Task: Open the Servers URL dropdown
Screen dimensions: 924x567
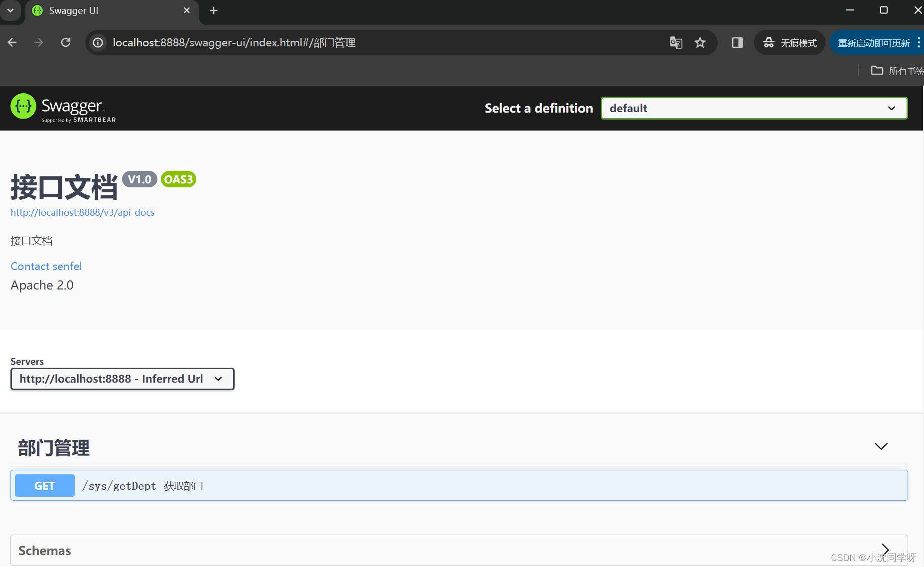Action: (x=122, y=379)
